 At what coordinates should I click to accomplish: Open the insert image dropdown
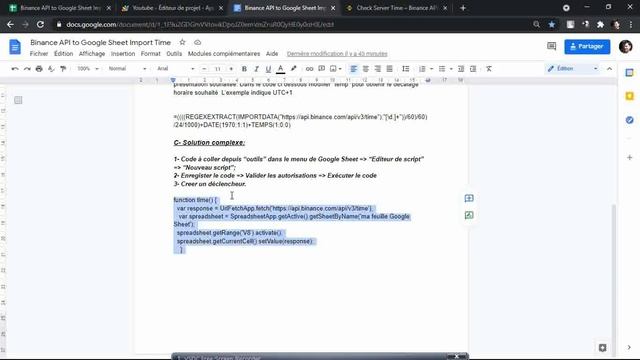click(x=336, y=69)
